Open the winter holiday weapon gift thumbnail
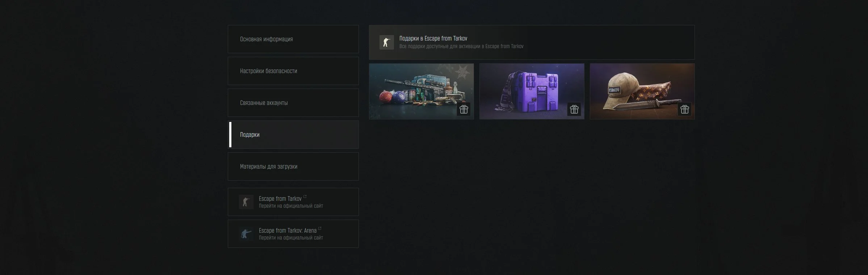 [x=422, y=91]
